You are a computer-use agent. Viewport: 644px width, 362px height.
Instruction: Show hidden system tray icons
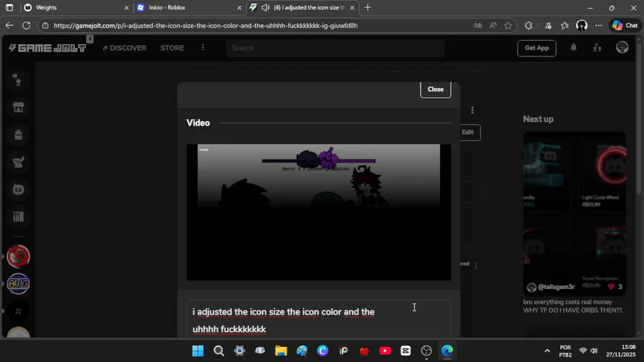click(547, 351)
